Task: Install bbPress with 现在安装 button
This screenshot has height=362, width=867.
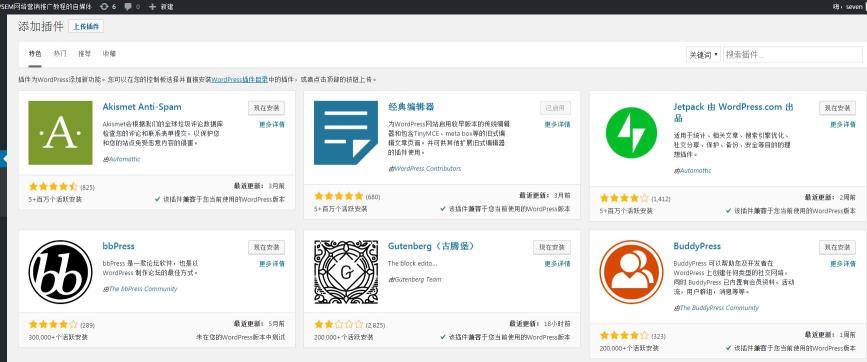Action: point(267,247)
